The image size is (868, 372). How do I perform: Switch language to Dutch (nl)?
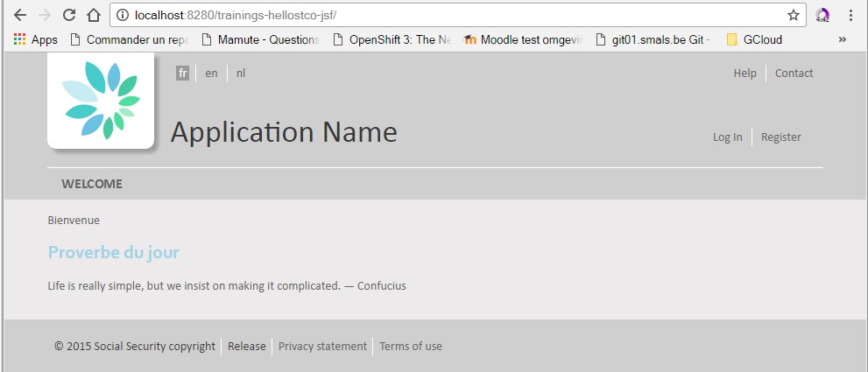[x=241, y=74]
